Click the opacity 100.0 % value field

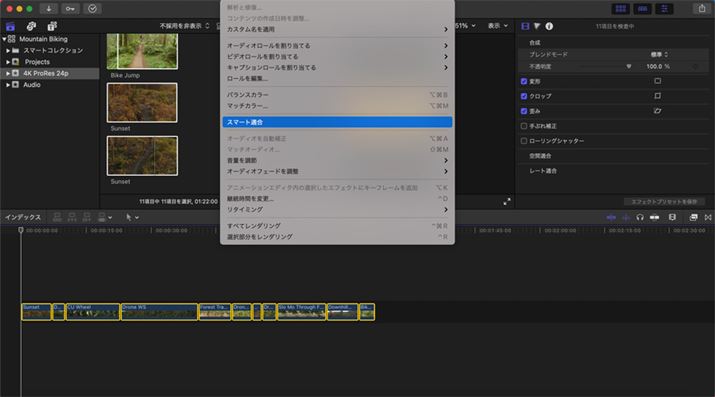click(x=658, y=67)
